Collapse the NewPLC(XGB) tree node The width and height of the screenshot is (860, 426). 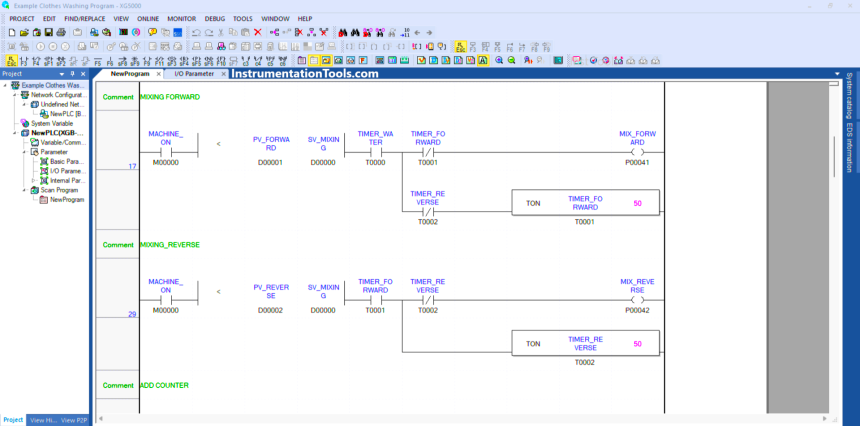(16, 133)
